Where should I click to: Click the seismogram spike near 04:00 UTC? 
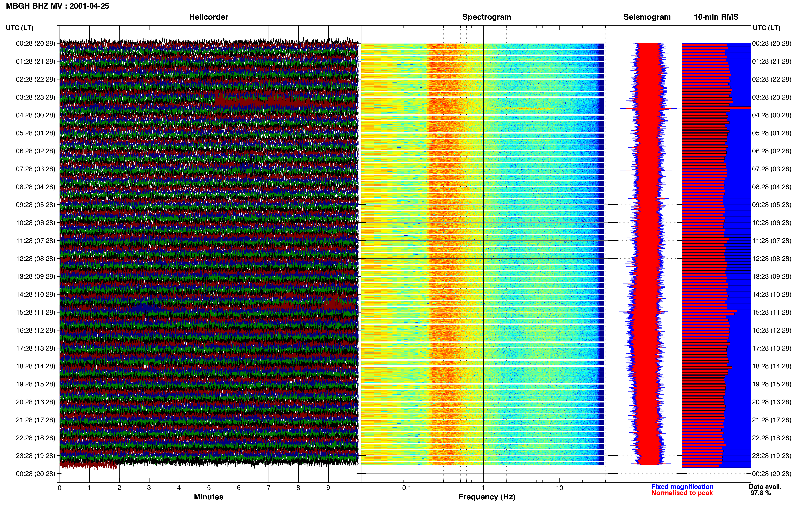point(647,108)
